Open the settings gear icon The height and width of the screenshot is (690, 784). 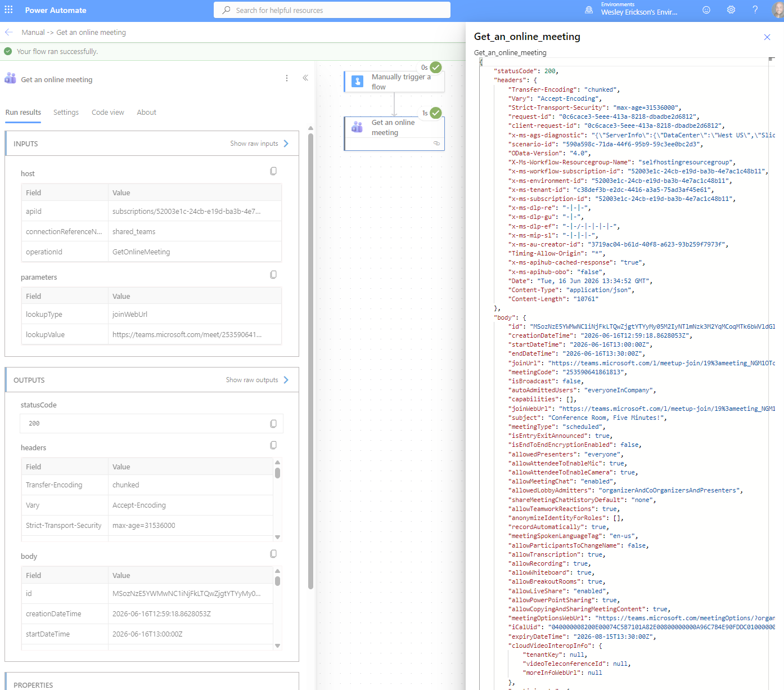tap(731, 10)
